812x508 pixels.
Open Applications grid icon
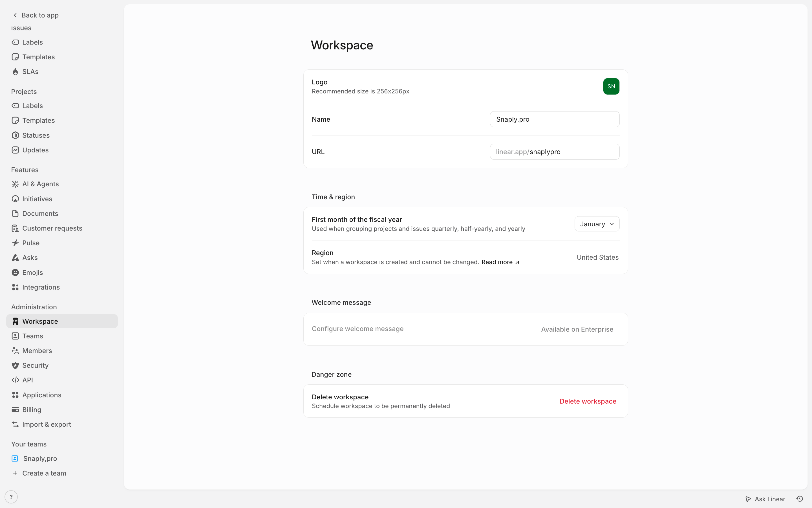pyautogui.click(x=15, y=395)
